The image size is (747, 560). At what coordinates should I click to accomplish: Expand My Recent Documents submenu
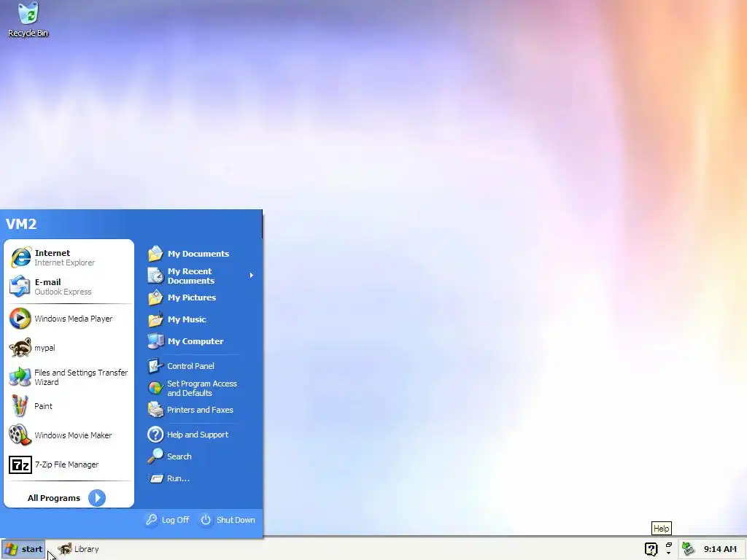pos(199,276)
